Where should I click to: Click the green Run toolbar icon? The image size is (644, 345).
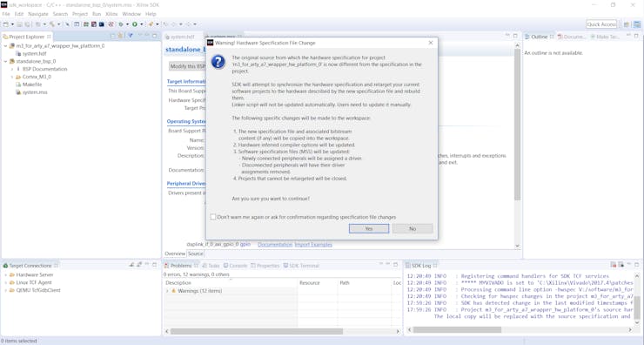(x=134, y=24)
